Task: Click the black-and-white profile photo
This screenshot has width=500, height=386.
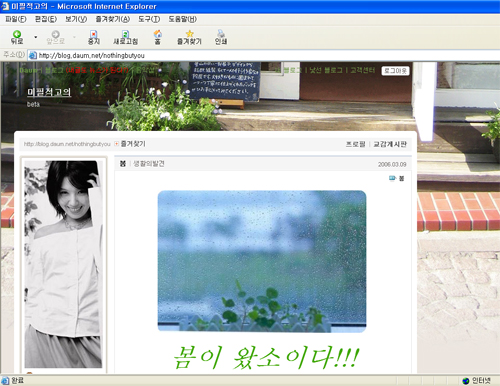Action: tap(63, 264)
